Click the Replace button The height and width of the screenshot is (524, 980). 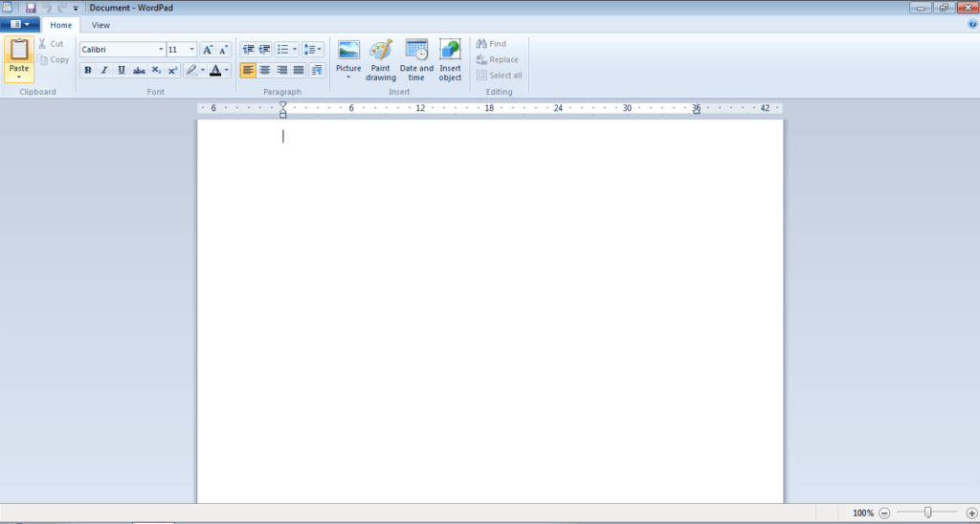coord(497,59)
